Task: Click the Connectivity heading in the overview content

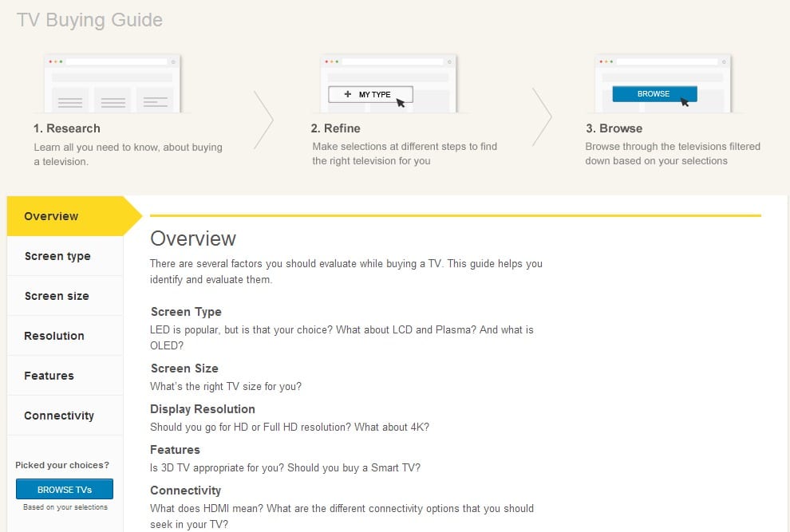Action: pos(185,491)
